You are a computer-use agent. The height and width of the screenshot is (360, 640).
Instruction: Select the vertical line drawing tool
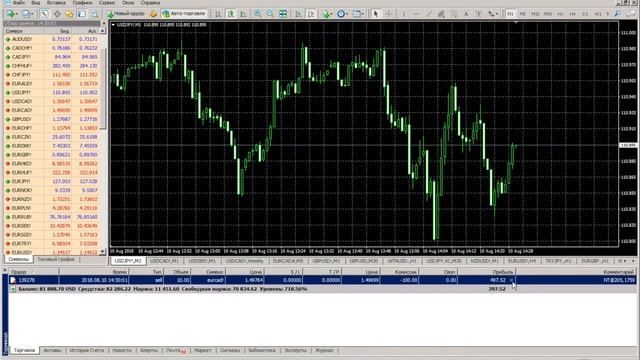coord(404,14)
